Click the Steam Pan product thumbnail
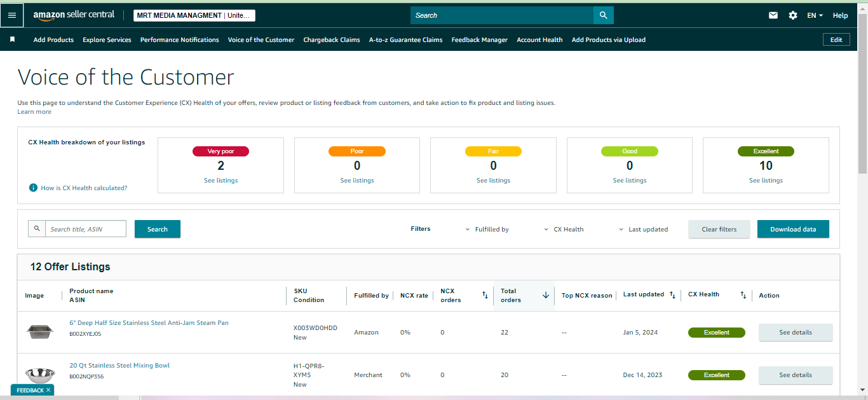Screen dimensions: 868x400 click(x=39, y=331)
